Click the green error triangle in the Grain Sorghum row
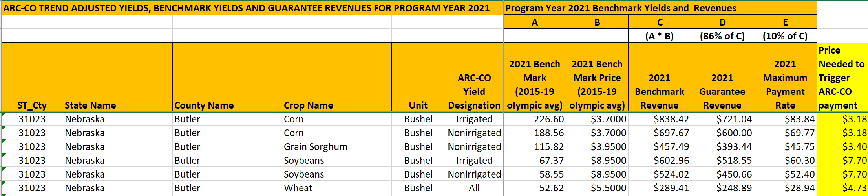The width and height of the screenshot is (868, 196). [4, 142]
